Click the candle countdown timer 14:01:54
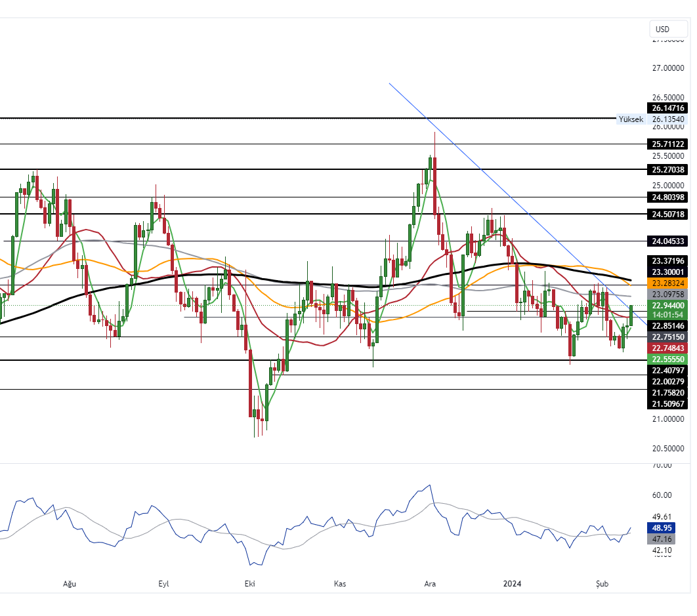The image size is (697, 616). coord(666,316)
